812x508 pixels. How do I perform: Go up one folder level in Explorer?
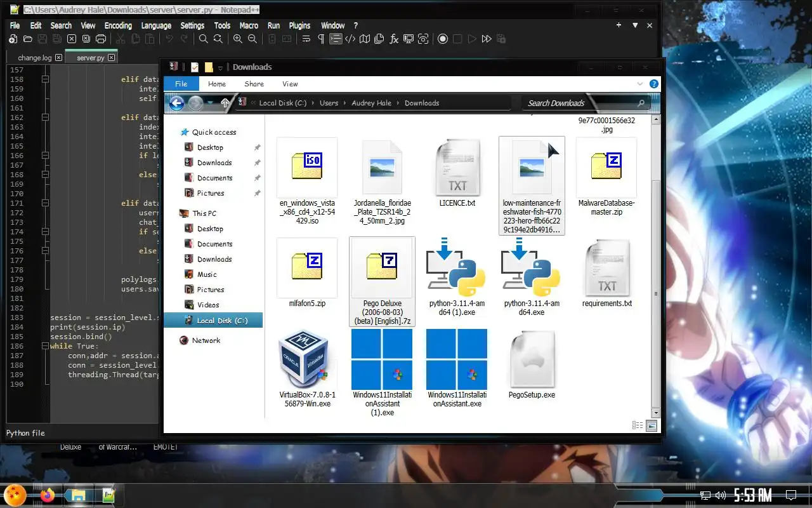tap(225, 103)
